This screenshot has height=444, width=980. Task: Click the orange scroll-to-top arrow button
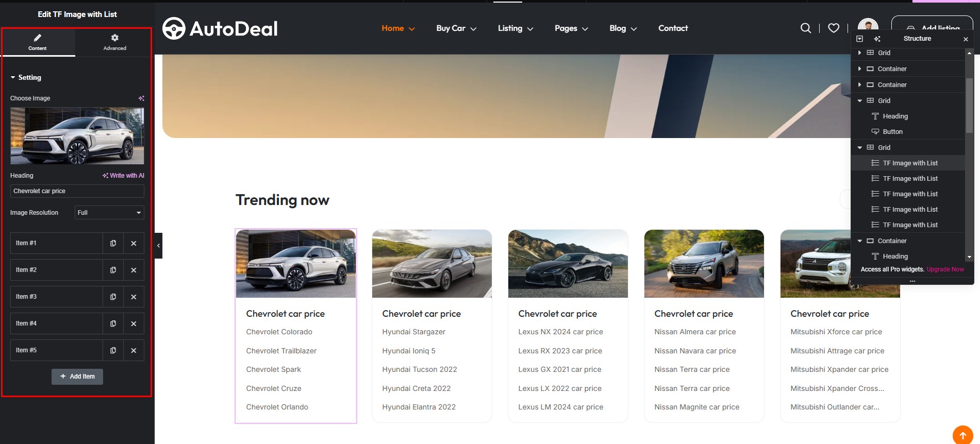click(x=962, y=435)
